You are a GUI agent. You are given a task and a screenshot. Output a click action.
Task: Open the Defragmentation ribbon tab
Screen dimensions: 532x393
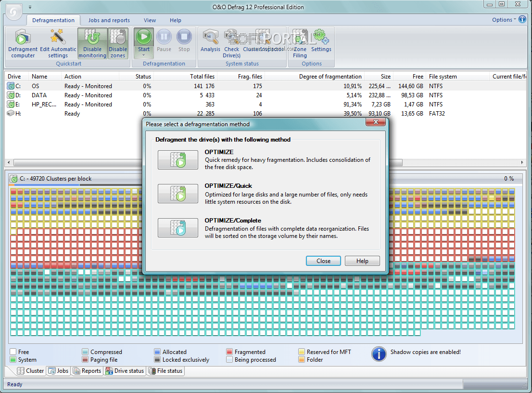click(x=53, y=20)
